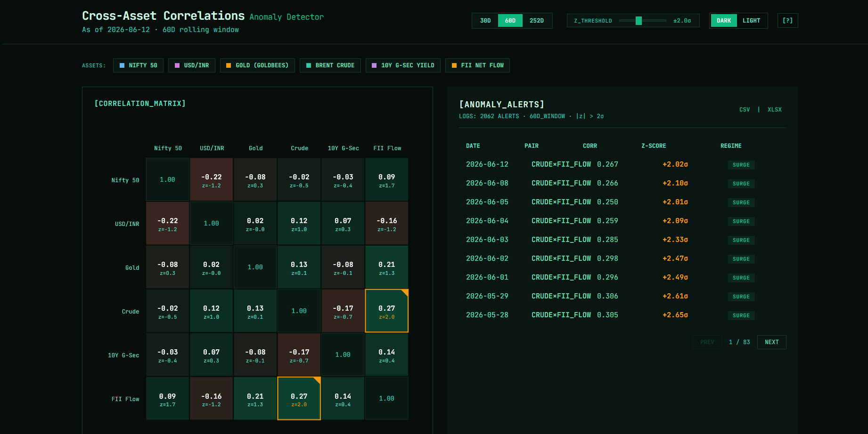Click the ±2.0σ threshold value

tap(682, 21)
